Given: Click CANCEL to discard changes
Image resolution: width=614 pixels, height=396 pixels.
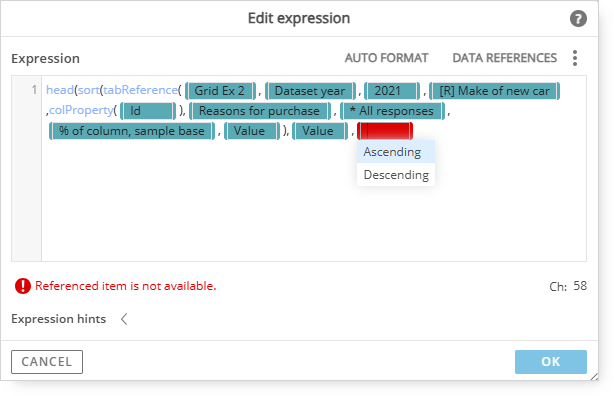Looking at the screenshot, I should coord(47,362).
